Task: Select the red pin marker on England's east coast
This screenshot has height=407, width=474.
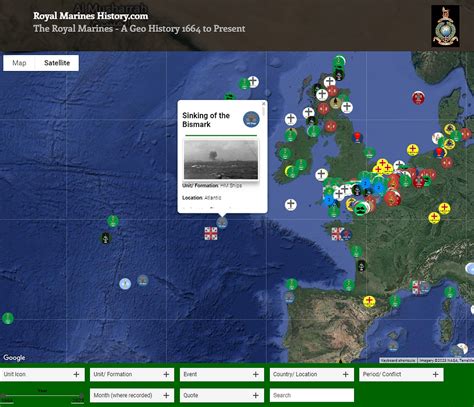Action: pos(357,137)
